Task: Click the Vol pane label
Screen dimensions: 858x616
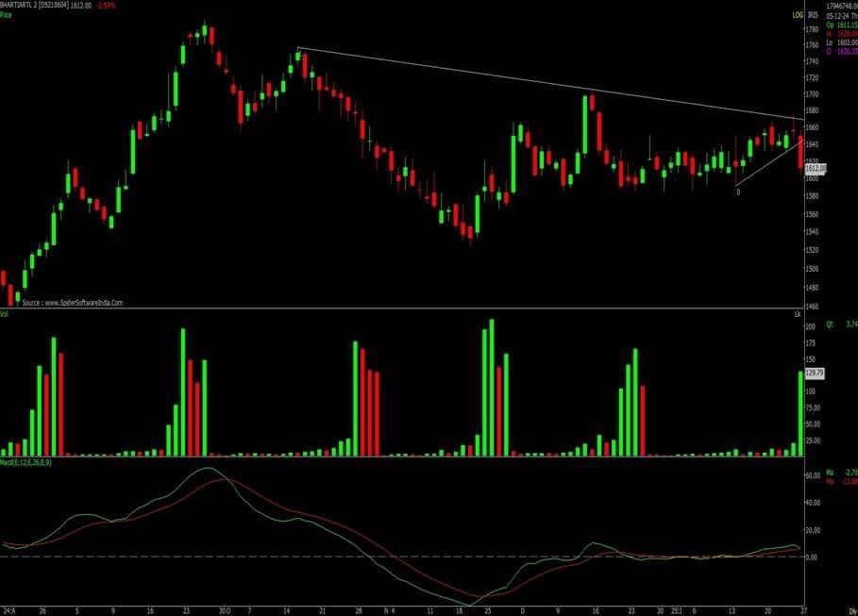Action: pos(6,313)
